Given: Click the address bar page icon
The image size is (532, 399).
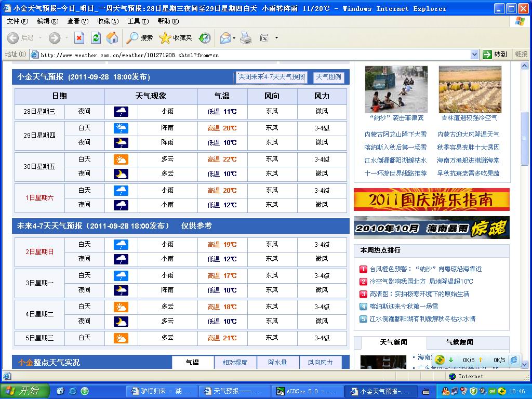Looking at the screenshot, I should (x=34, y=55).
